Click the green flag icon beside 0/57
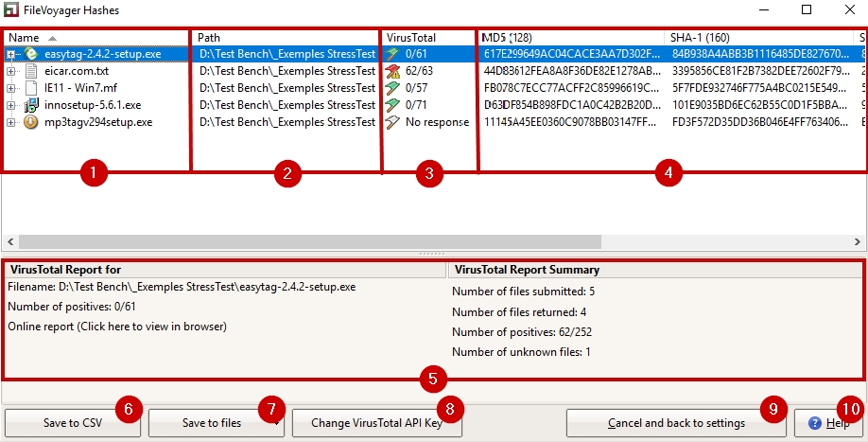The height and width of the screenshot is (442, 868). click(393, 88)
